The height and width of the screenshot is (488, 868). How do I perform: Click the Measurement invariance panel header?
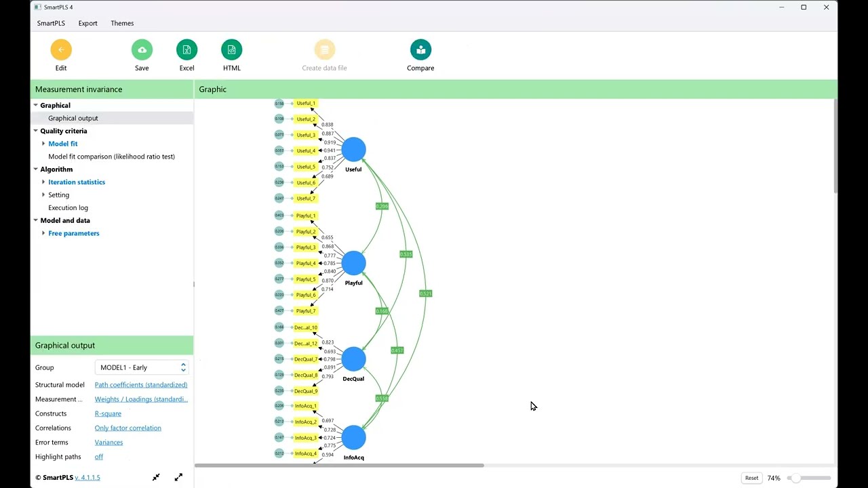click(x=112, y=89)
